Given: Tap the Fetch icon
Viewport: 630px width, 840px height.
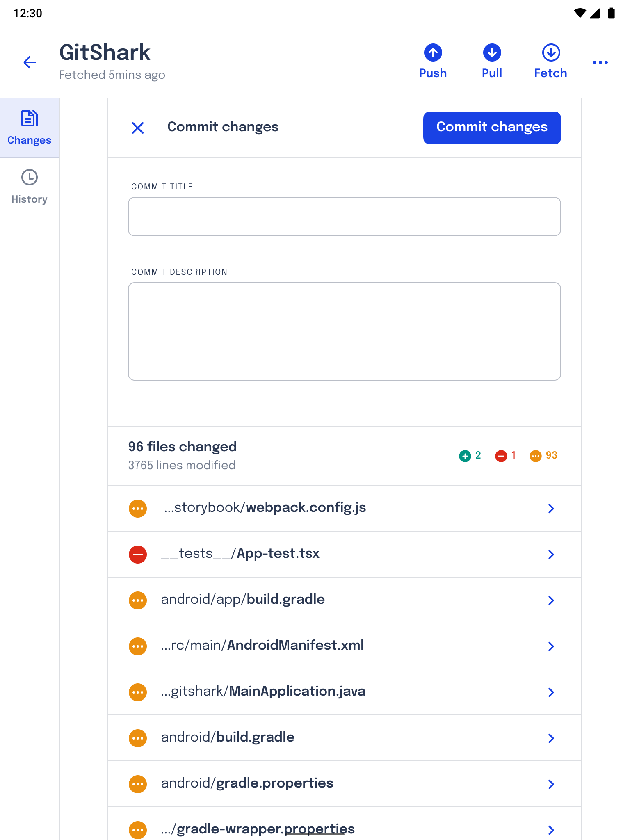Looking at the screenshot, I should (x=551, y=52).
